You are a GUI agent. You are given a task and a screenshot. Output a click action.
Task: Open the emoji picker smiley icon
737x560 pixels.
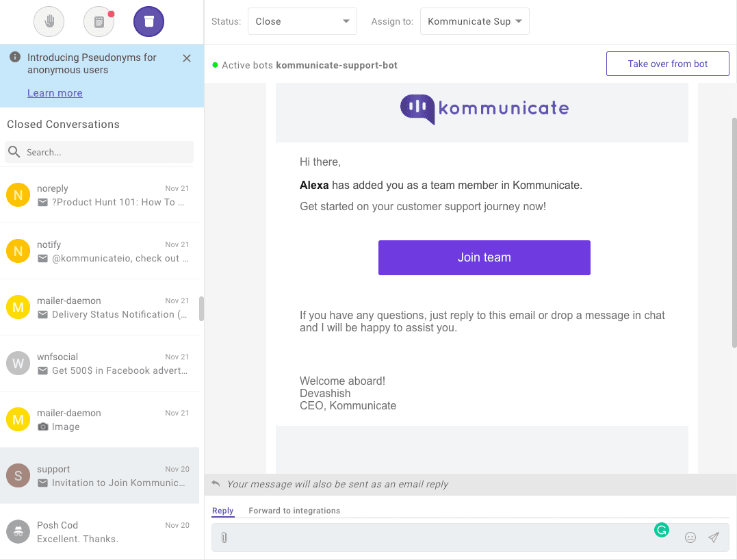tap(690, 537)
